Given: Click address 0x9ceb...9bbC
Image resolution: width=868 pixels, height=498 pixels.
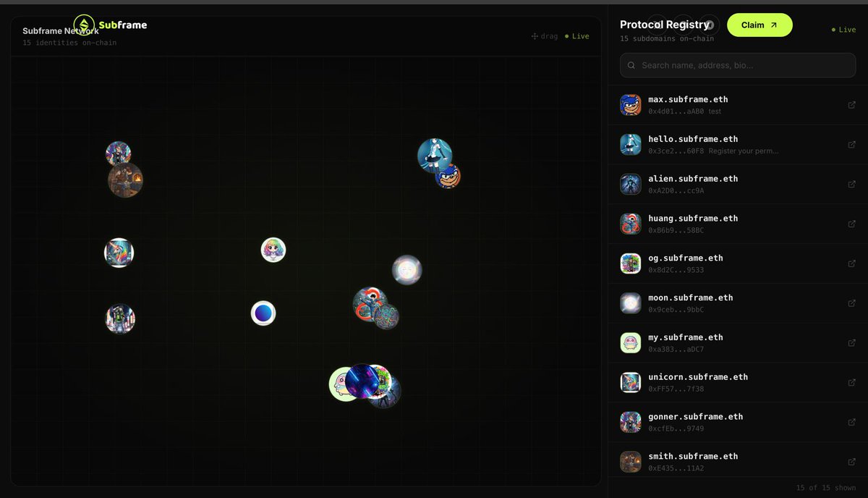Looking at the screenshot, I should pyautogui.click(x=676, y=310).
